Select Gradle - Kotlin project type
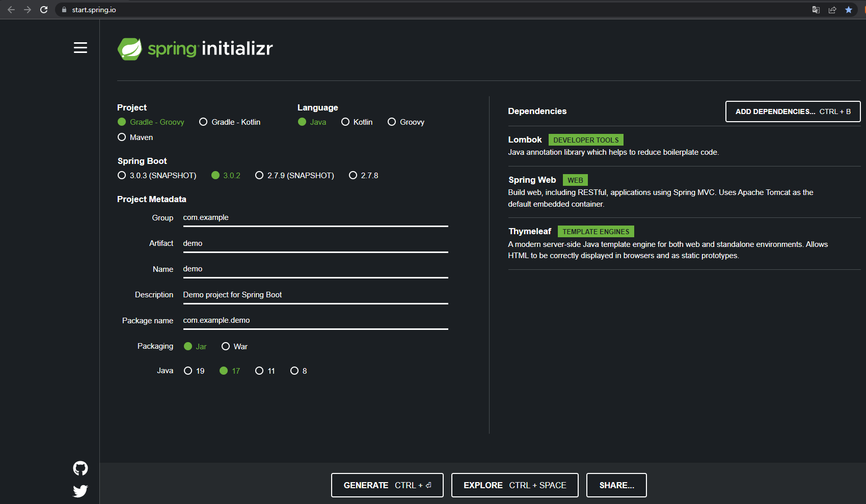The height and width of the screenshot is (504, 866). (230, 122)
